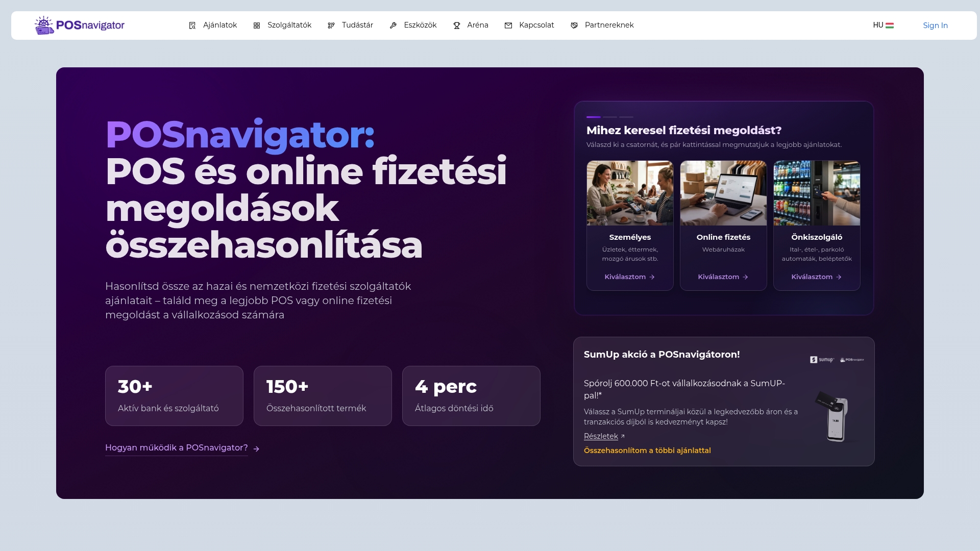
Task: Click the Partnereknek handshake icon
Action: pos(574,26)
